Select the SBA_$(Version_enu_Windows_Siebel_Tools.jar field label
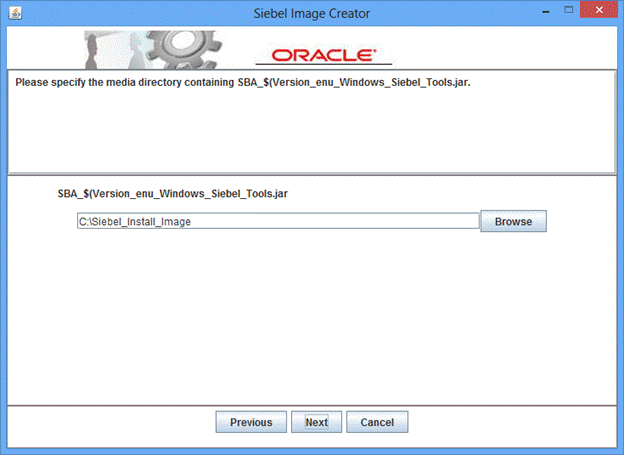The width and height of the screenshot is (624, 455). click(x=173, y=194)
